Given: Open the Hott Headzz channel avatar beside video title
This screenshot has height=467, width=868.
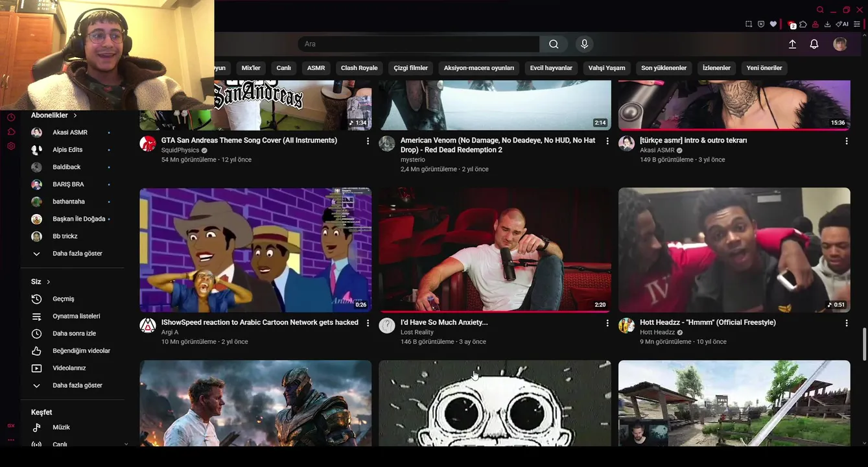Looking at the screenshot, I should coord(626,326).
